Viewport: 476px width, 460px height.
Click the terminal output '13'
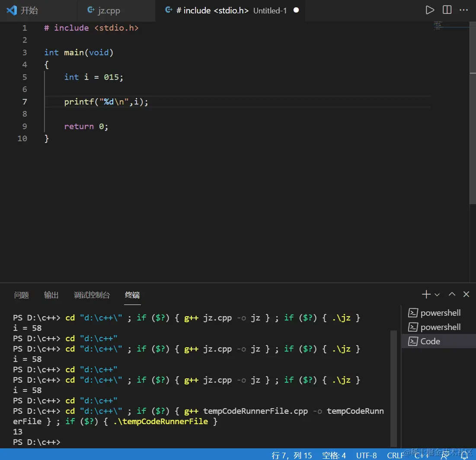(18, 431)
